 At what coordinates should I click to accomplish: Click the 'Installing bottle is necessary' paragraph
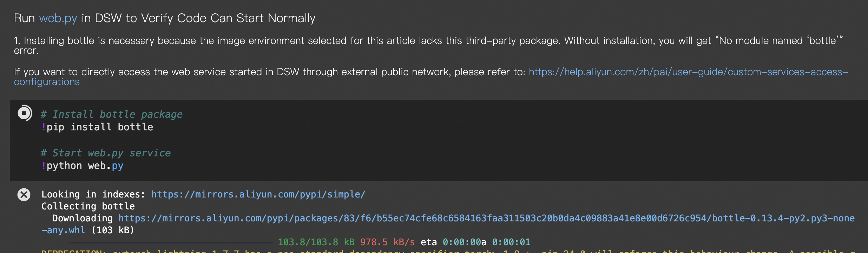pyautogui.click(x=428, y=46)
